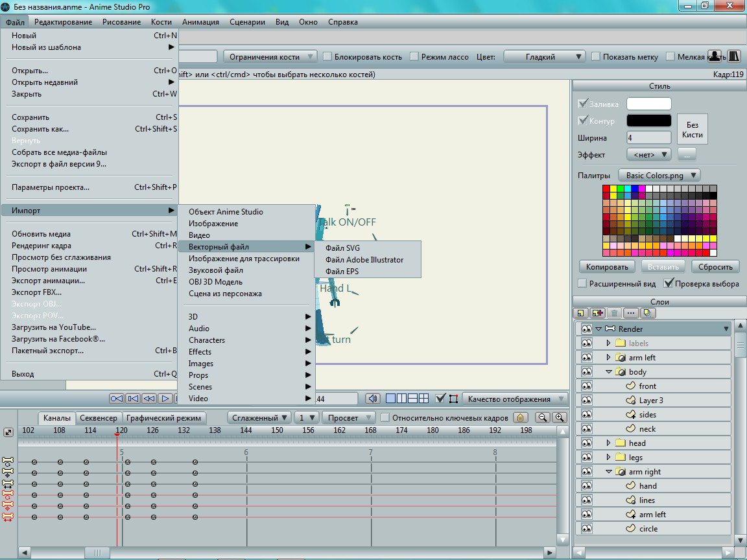Select 'Файл SVG' from the submenu

pyautogui.click(x=342, y=248)
